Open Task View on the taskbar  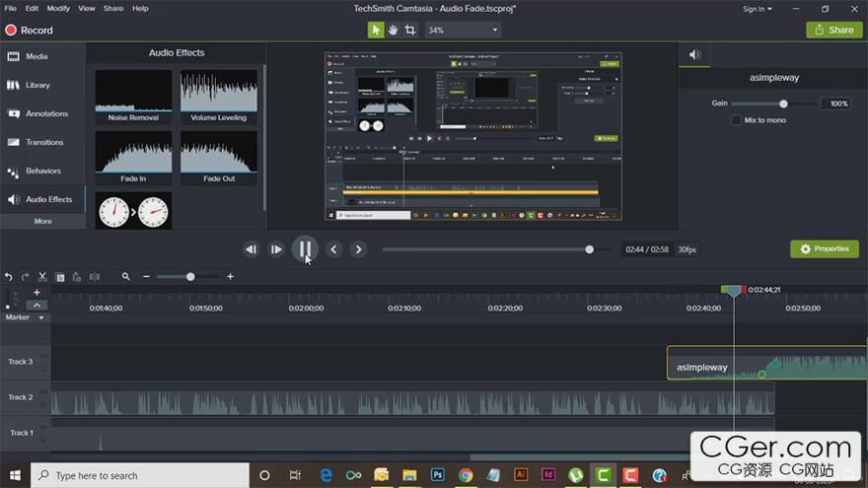[295, 475]
